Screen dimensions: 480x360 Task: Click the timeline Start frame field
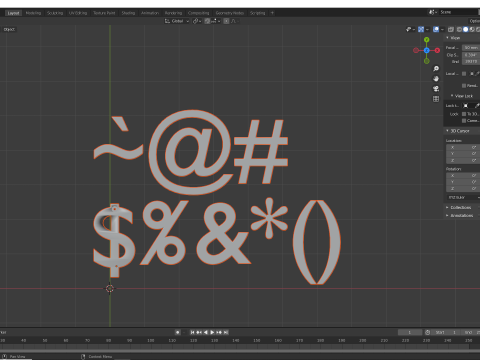445,332
